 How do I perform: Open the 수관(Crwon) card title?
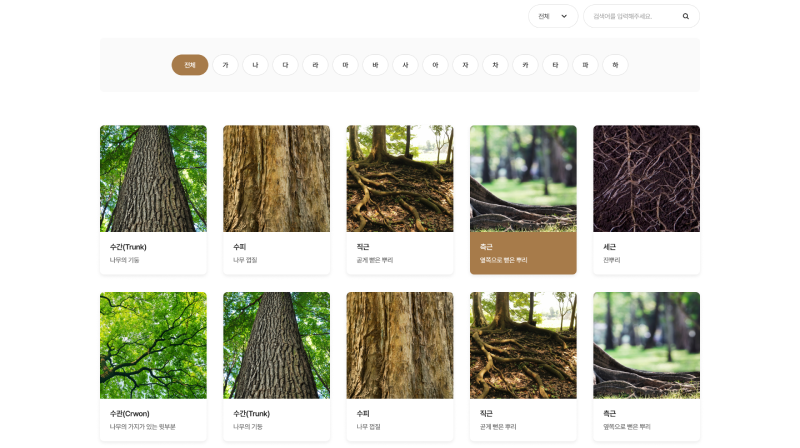pyautogui.click(x=130, y=413)
